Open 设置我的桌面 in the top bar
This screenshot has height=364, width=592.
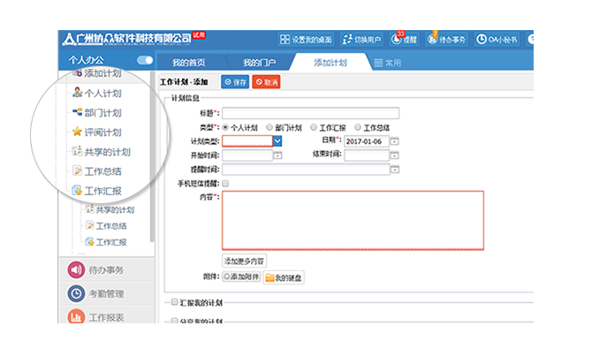pyautogui.click(x=306, y=39)
